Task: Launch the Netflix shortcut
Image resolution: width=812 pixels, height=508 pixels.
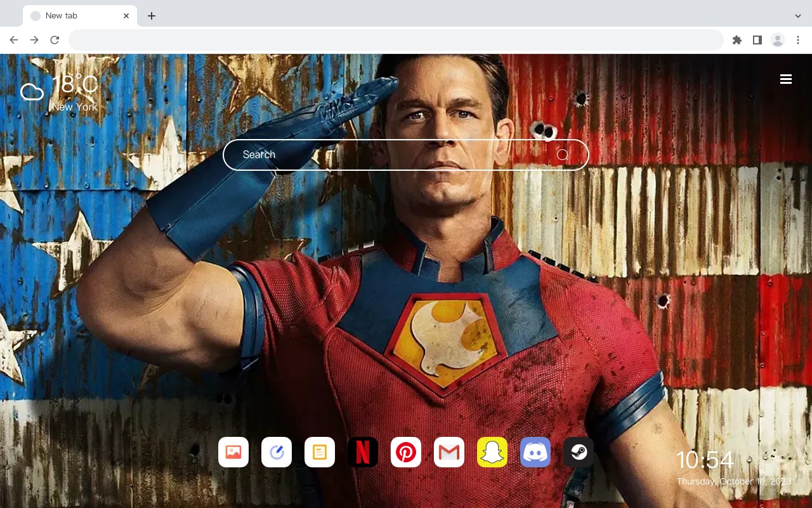Action: click(x=363, y=452)
